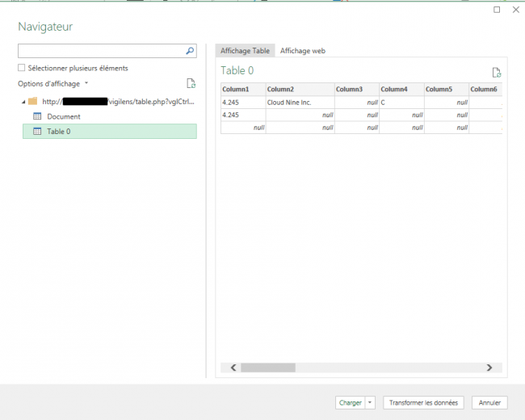Image resolution: width=525 pixels, height=420 pixels.
Task: Enable Sélectionner plusieurs éléments checkbox
Action: point(21,69)
